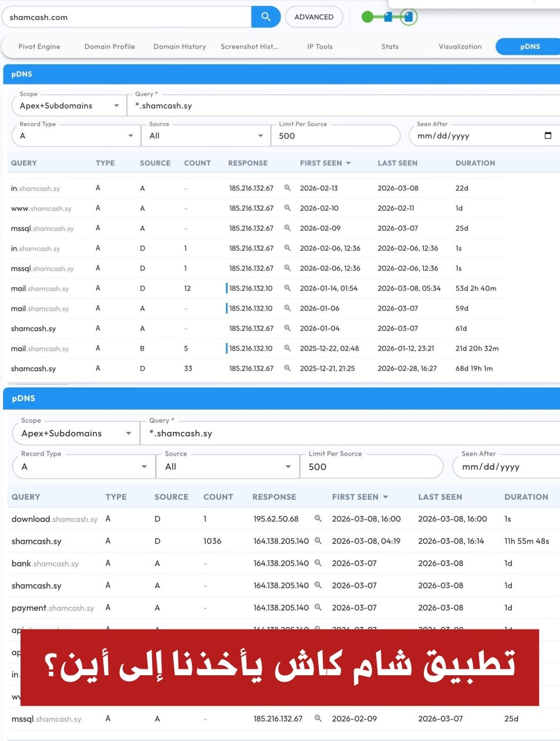
Task: Open the Scope dropdown in top pDNS panel
Action: 69,106
